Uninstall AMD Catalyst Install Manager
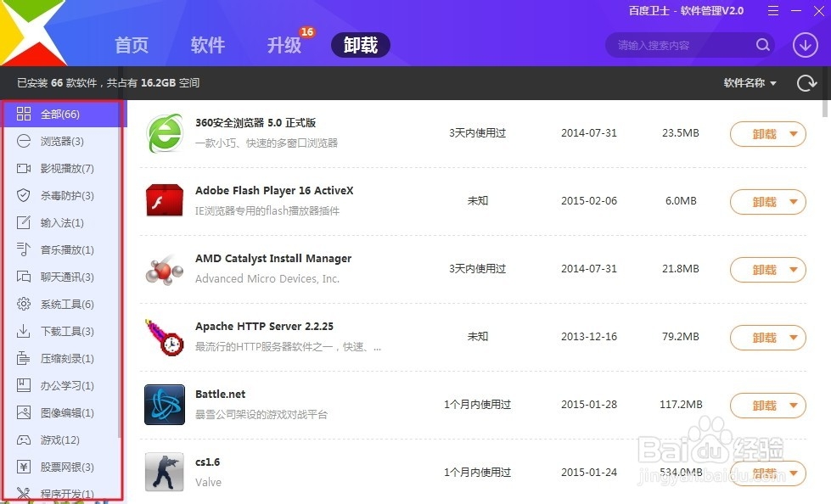831x504 pixels. coord(761,270)
